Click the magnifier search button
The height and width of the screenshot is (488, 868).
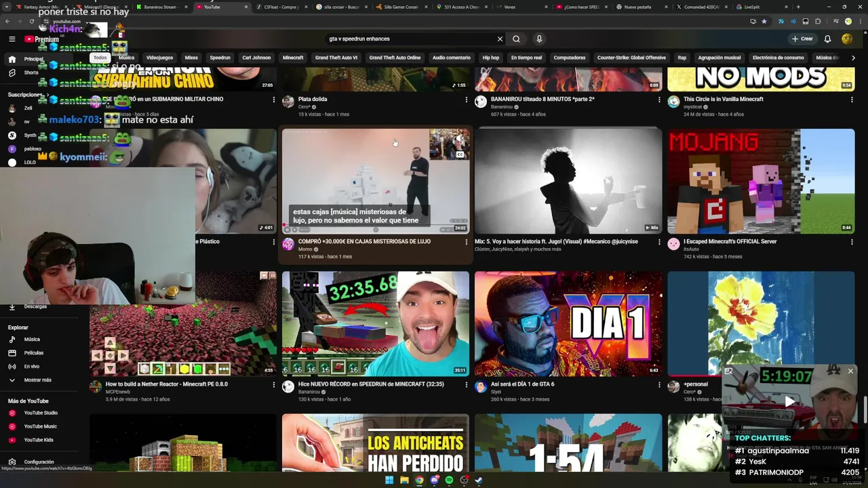[x=516, y=39]
